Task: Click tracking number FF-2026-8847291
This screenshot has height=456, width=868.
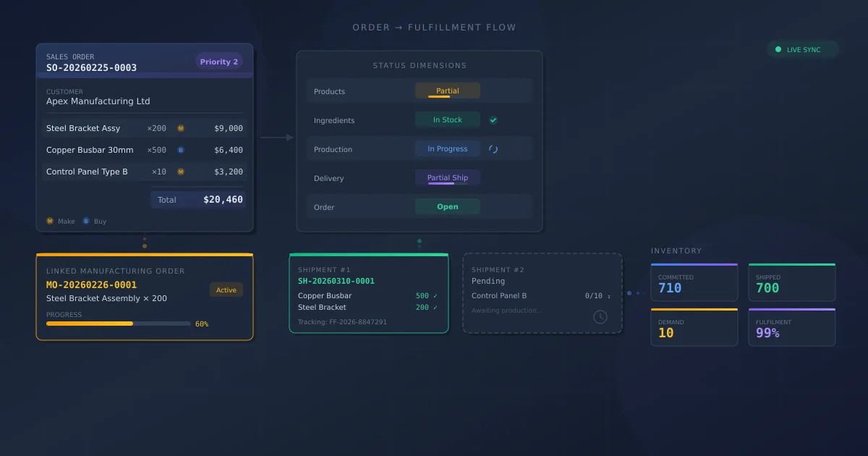Action: [341, 321]
